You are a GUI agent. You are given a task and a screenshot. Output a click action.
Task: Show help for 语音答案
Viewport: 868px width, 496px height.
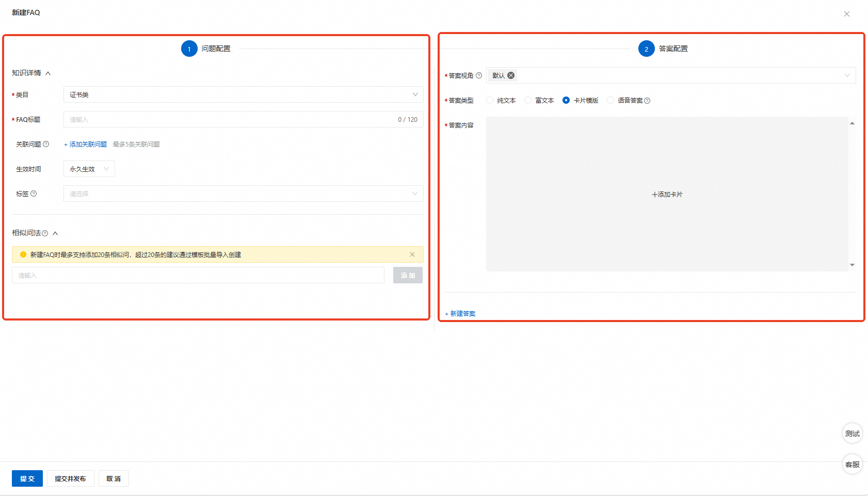(x=647, y=101)
